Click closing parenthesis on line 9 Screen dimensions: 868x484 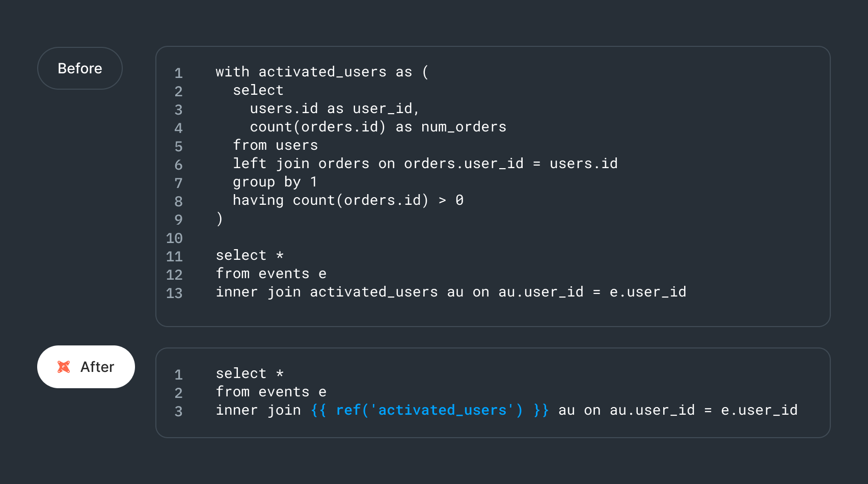pos(220,219)
